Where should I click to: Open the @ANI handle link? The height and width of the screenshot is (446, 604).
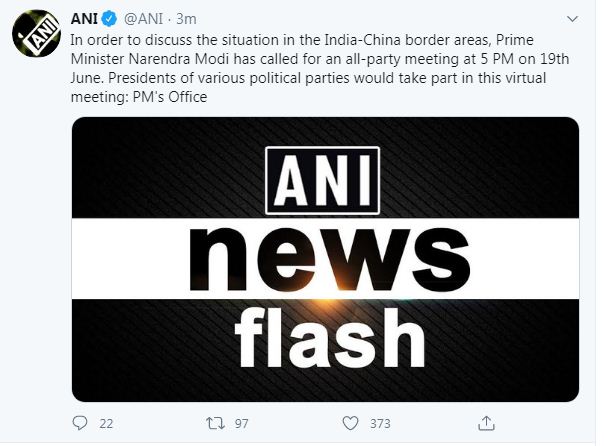pos(142,19)
